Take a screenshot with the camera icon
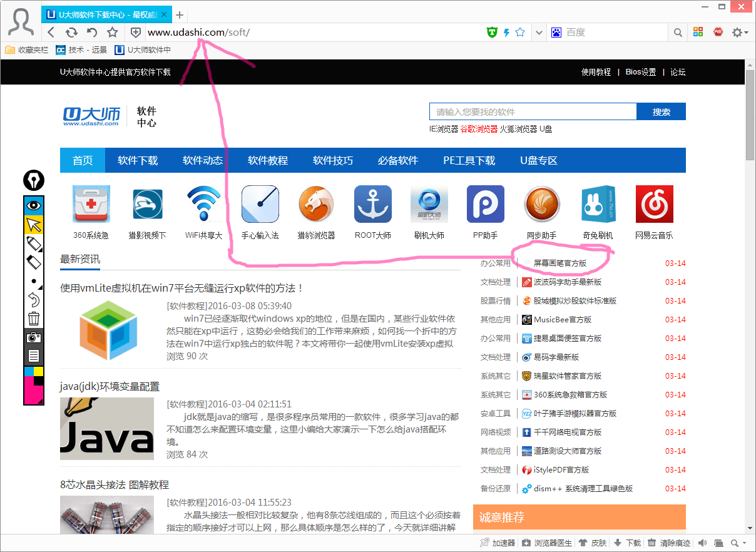 tap(34, 337)
